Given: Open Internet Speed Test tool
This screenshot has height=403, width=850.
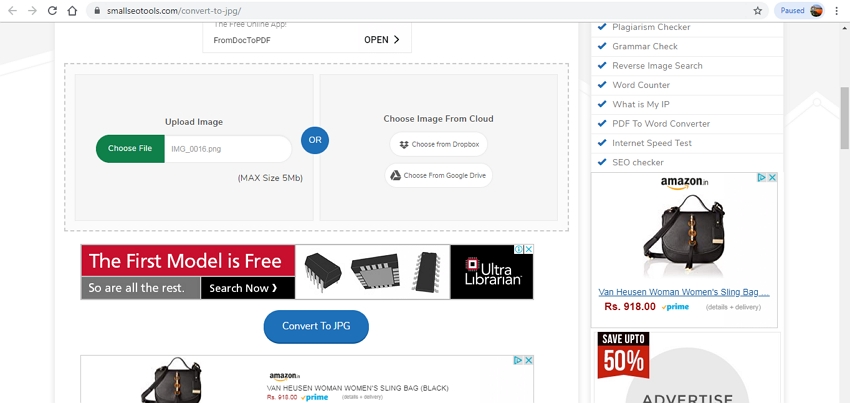Looking at the screenshot, I should tap(652, 143).
